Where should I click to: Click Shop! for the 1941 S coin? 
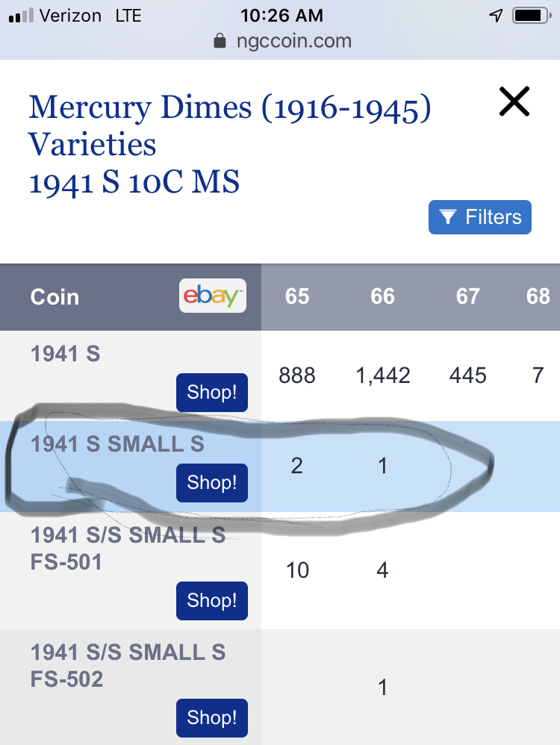coord(212,393)
